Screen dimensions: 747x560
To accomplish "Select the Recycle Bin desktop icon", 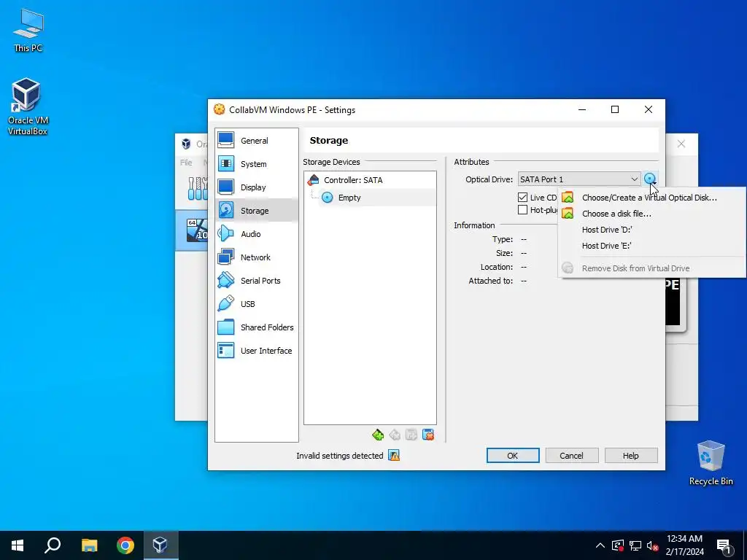I will [711, 463].
